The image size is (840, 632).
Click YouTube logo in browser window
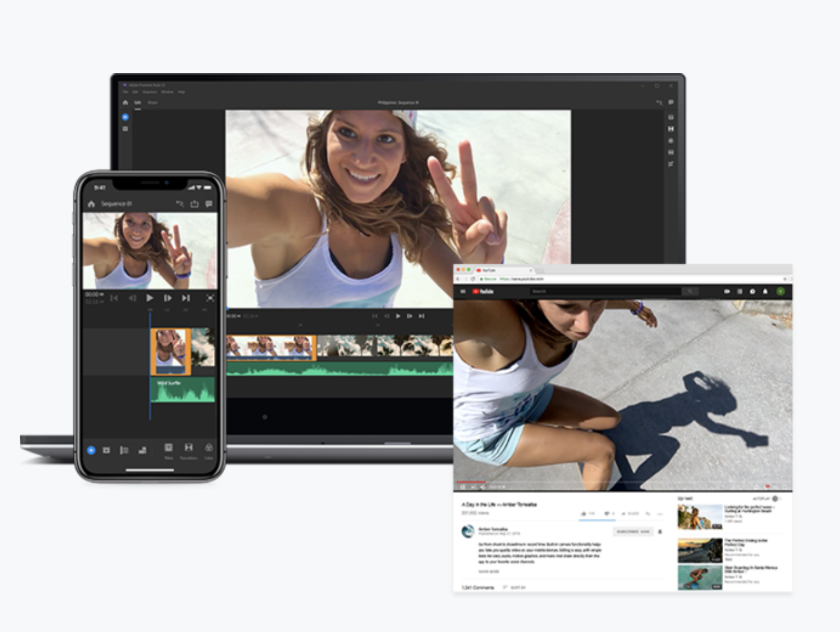pyautogui.click(x=483, y=291)
